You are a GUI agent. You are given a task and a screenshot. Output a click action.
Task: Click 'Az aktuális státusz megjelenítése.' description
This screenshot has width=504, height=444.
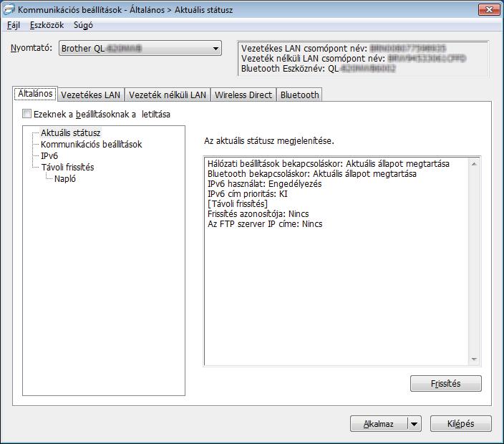click(x=269, y=141)
